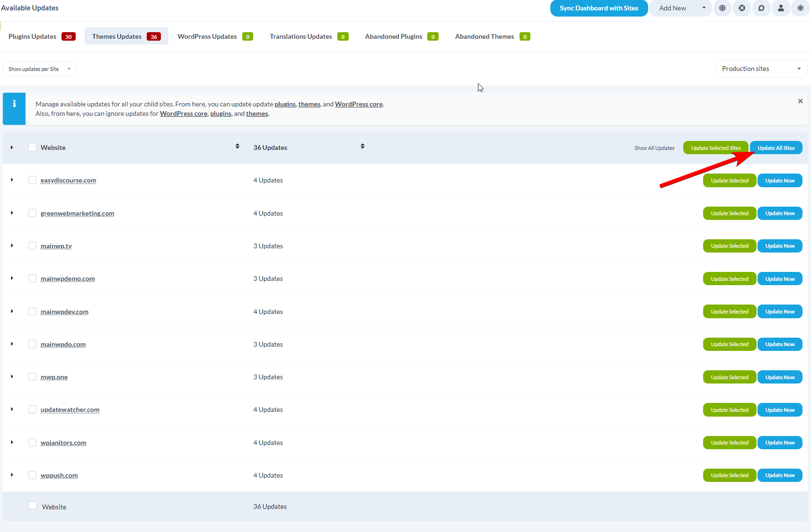
Task: Sort the 36 Updates column
Action: click(362, 146)
